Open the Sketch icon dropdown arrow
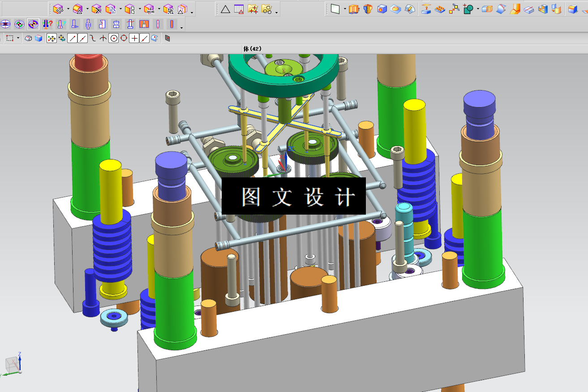The image size is (588, 392). [x=345, y=9]
